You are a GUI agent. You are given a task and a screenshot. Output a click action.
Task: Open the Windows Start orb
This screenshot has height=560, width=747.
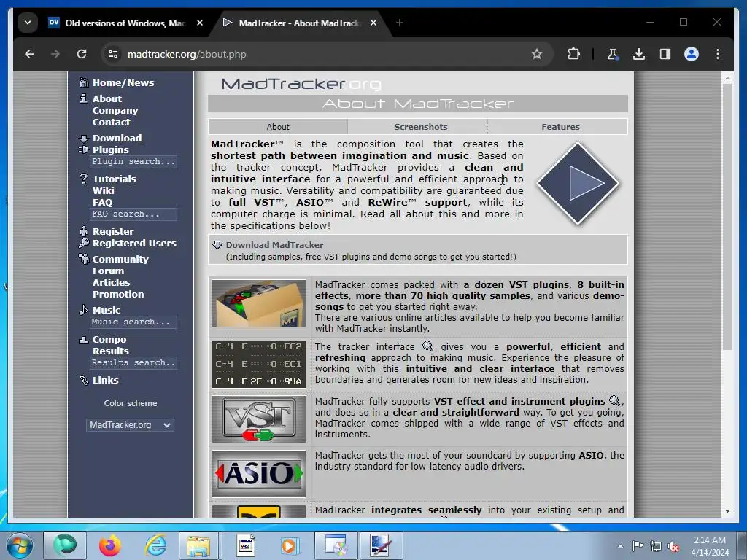coord(20,545)
